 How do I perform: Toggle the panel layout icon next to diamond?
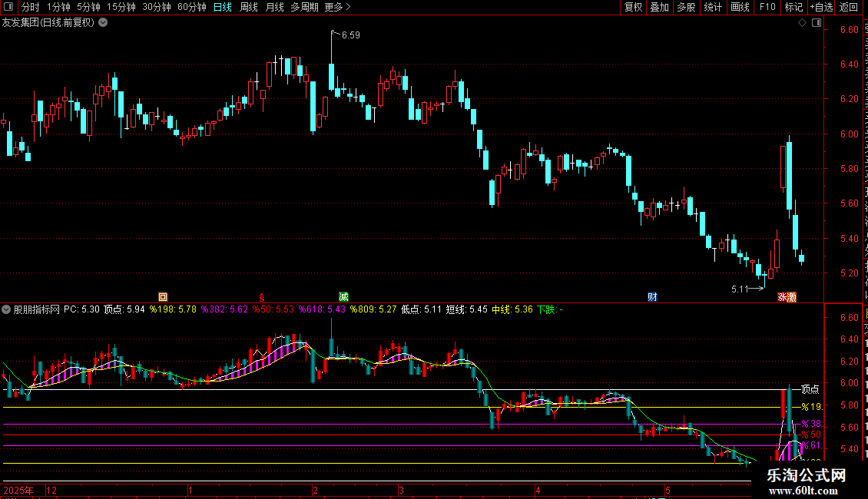[817, 23]
